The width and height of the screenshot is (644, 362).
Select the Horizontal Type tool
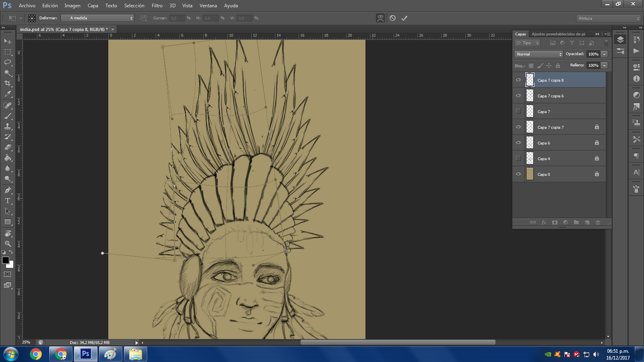click(8, 201)
